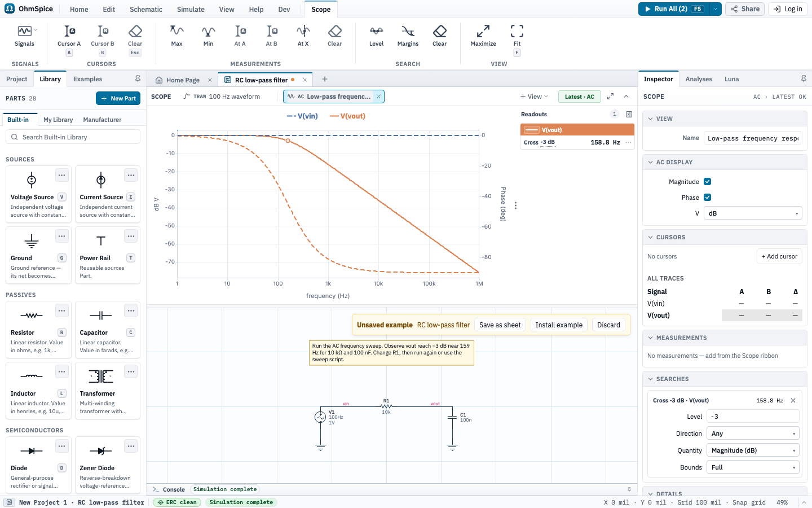The width and height of the screenshot is (812, 508).
Task: Open the View dropdown in scope header
Action: (534, 97)
